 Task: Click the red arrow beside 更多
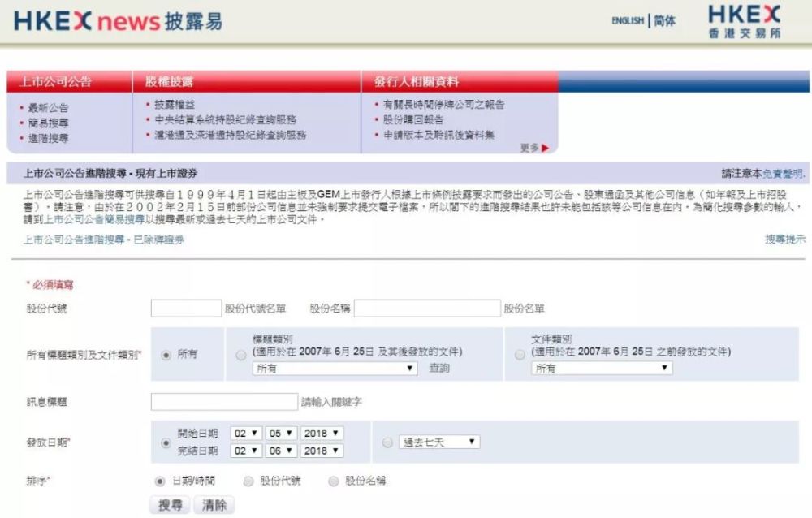[x=545, y=148]
